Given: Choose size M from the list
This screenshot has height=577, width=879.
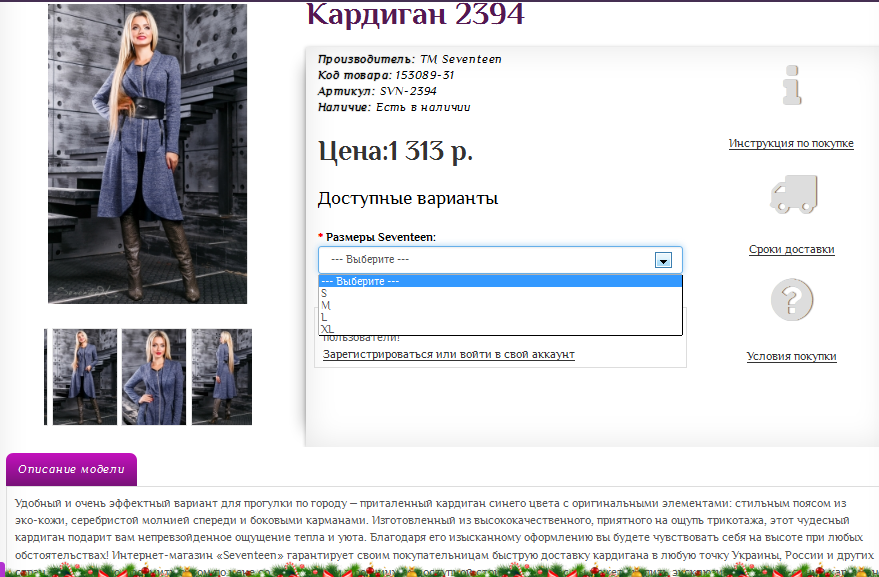Looking at the screenshot, I should point(501,306).
